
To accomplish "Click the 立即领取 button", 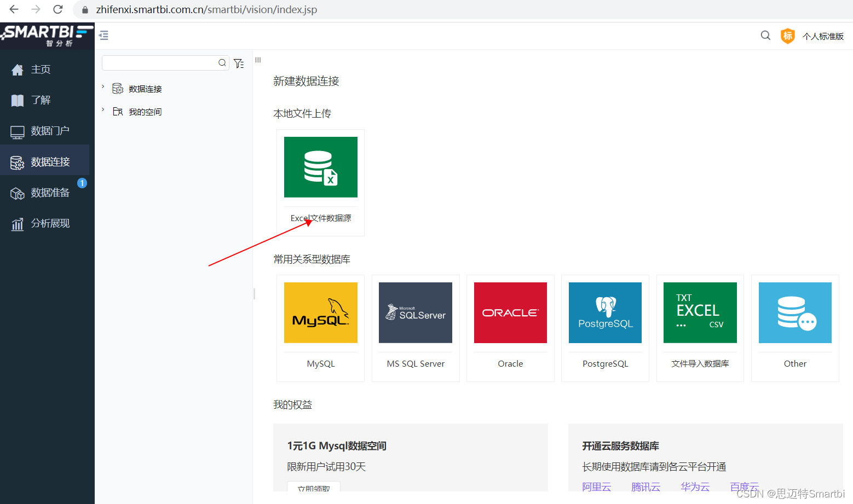I will pos(314,487).
